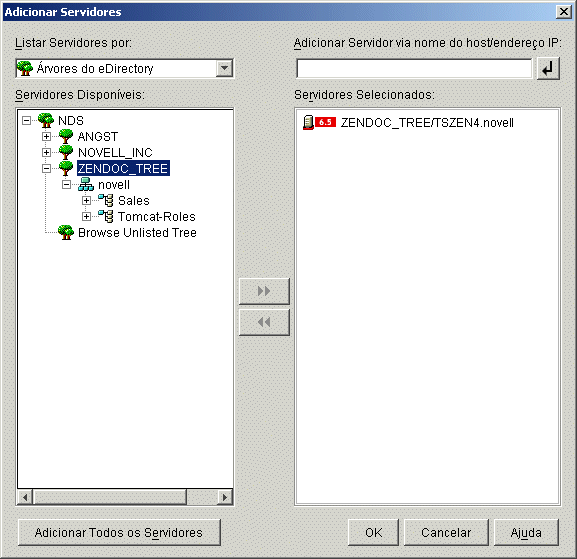Image resolution: width=577 pixels, height=559 pixels.
Task: Select NDS in the available servers tree
Action: click(71, 121)
